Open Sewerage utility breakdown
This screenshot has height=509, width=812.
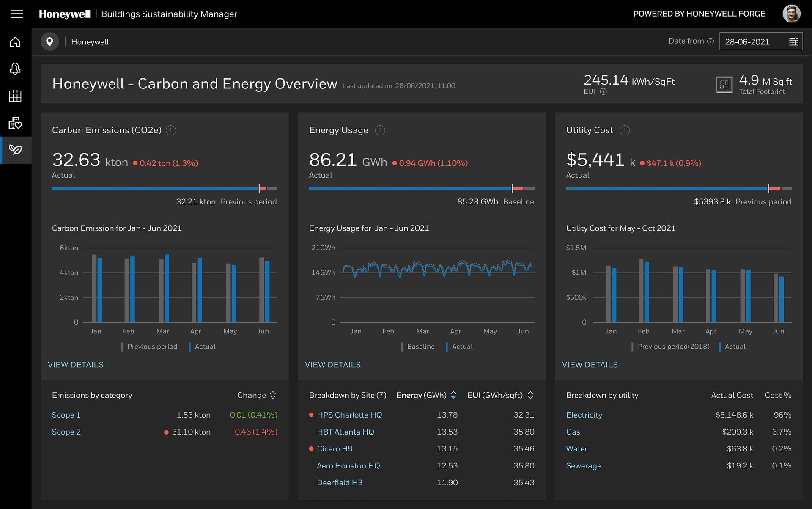tap(584, 466)
